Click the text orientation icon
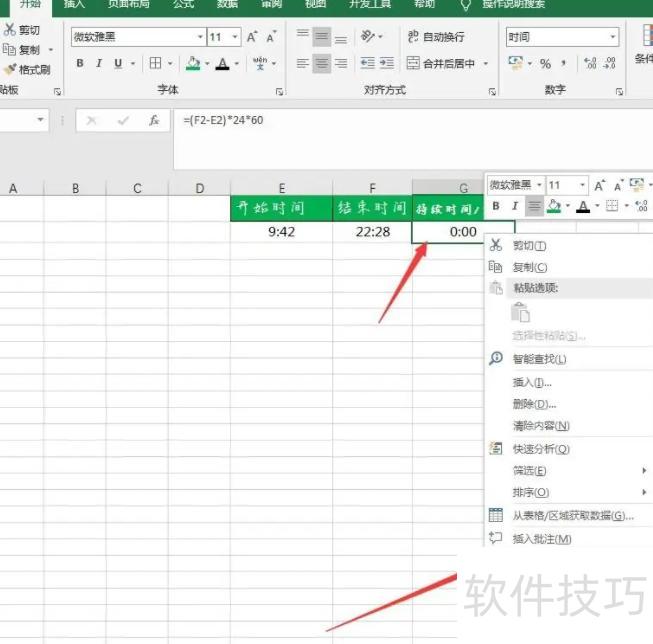Viewport: 653px width, 644px height. pos(368,36)
